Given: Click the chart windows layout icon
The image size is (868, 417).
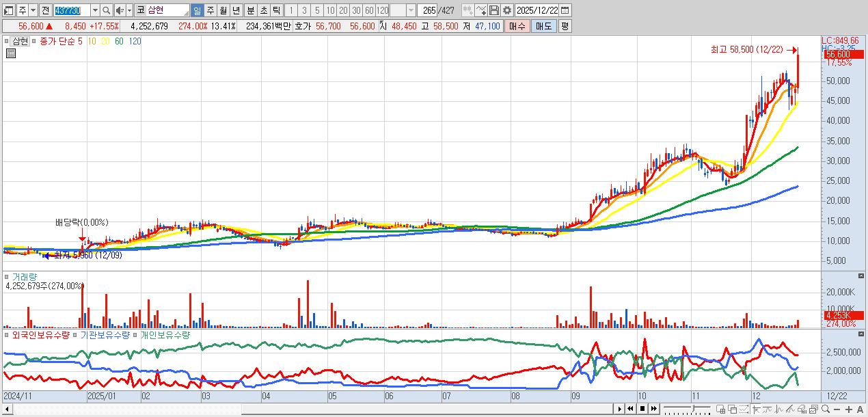Looking at the screenshot, I should (813, 409).
